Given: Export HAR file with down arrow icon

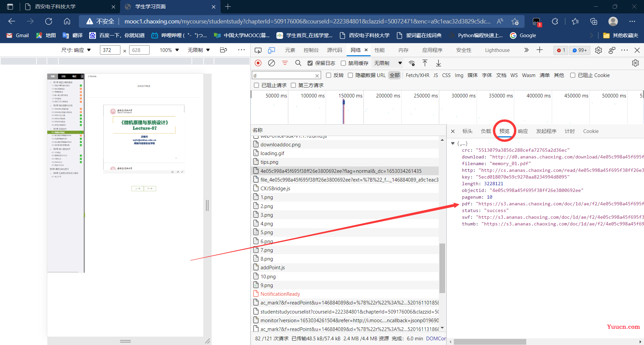Looking at the screenshot, I should click(x=438, y=63).
